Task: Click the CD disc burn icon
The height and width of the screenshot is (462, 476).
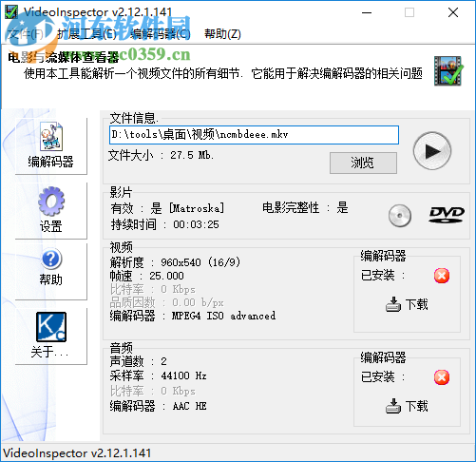Action: [x=400, y=216]
